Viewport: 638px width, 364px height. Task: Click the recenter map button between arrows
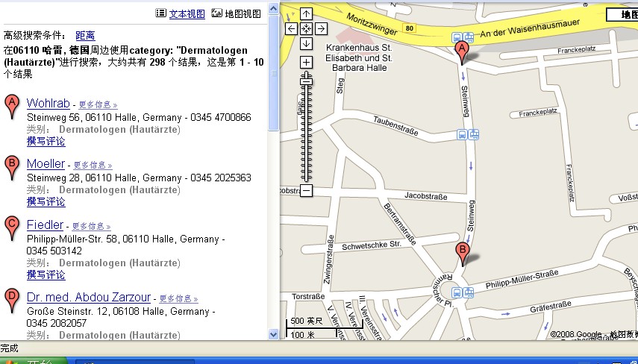(x=307, y=29)
